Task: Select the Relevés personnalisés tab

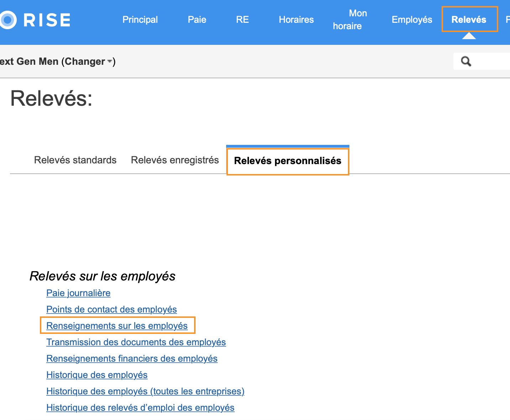Action: (287, 161)
